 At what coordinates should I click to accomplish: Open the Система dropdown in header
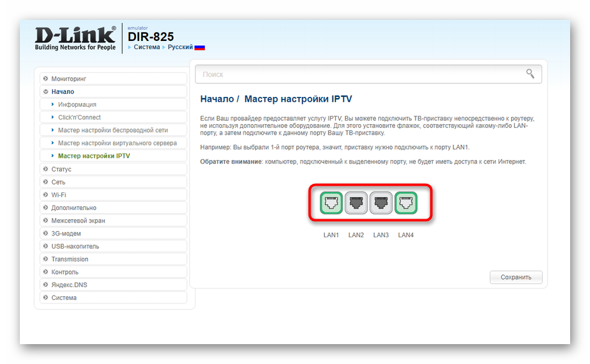pos(147,47)
